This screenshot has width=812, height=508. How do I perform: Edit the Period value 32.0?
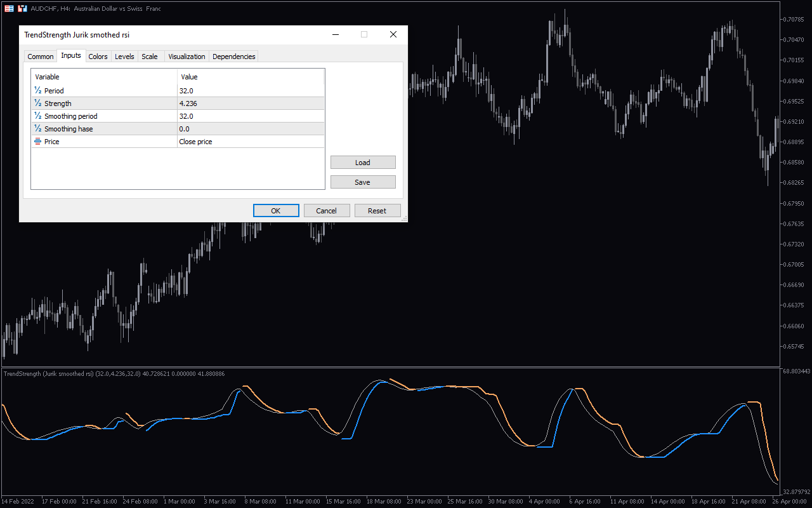click(x=251, y=91)
